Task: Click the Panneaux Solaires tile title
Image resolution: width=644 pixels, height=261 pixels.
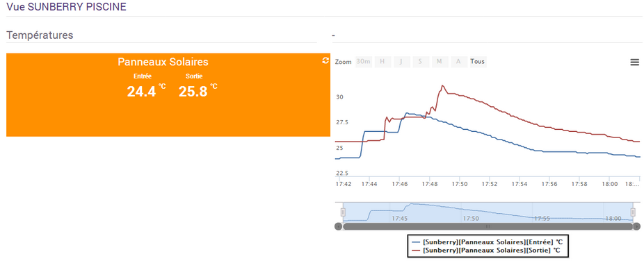Action: 163,62
